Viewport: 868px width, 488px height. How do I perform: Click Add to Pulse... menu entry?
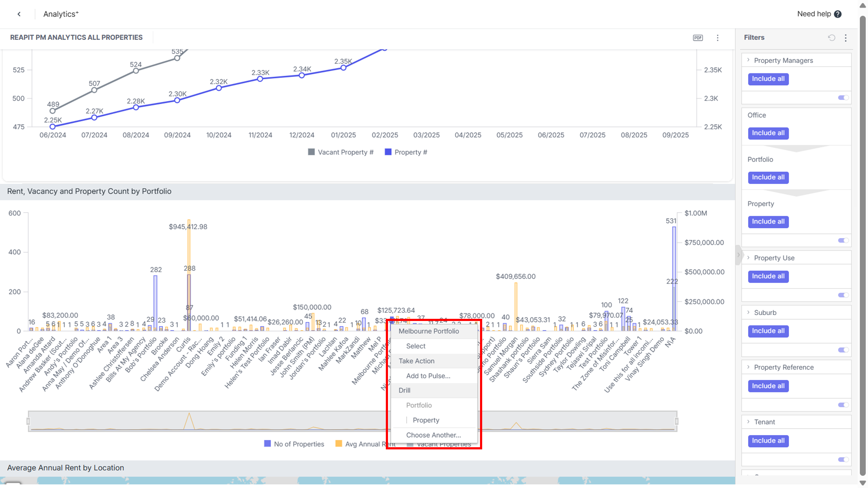coord(434,376)
